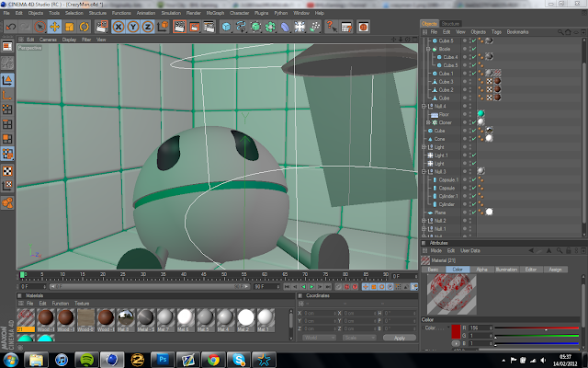This screenshot has height=368, width=588.
Task: Click the coordinate system toolbar icon
Action: pyautogui.click(x=163, y=27)
